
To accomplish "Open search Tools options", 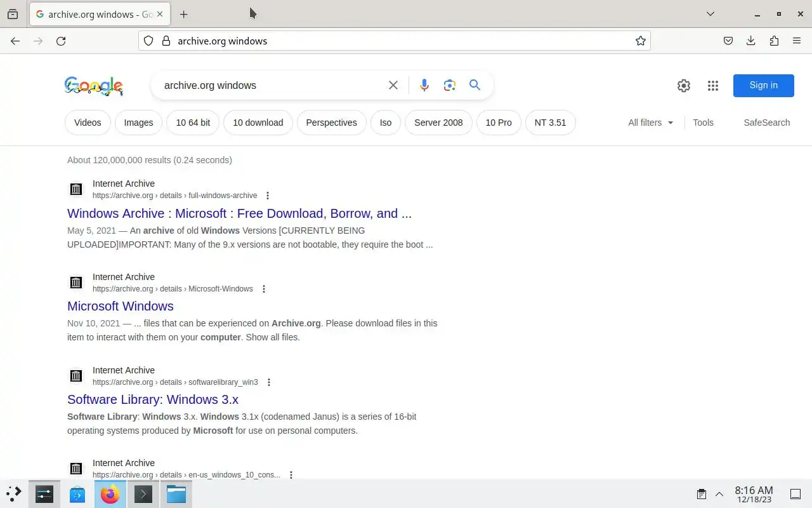I will pos(703,123).
